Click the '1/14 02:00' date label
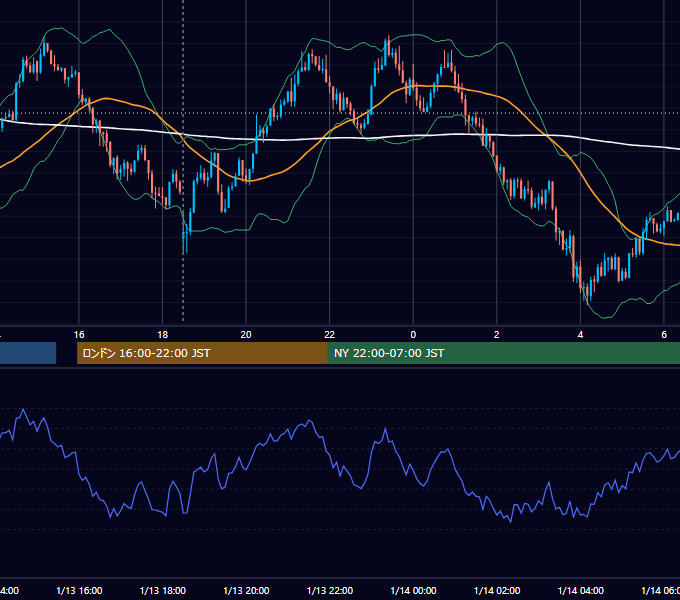680x600 pixels. point(497,590)
